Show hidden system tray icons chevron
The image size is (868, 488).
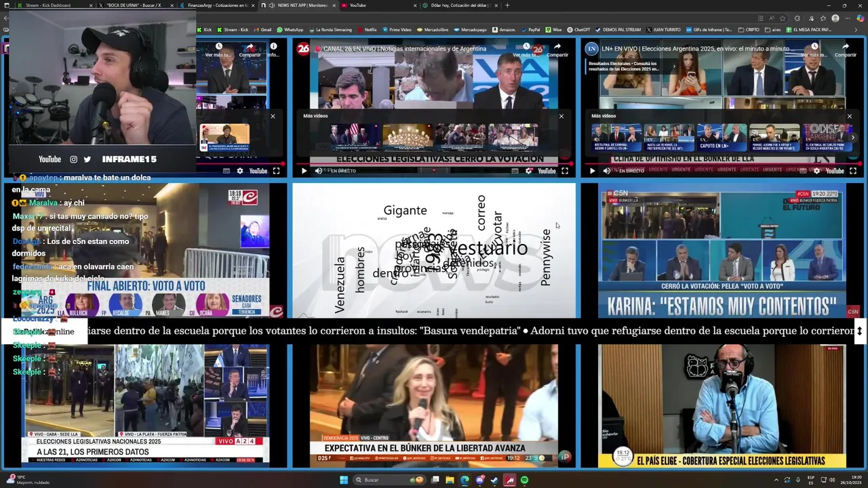[777, 480]
